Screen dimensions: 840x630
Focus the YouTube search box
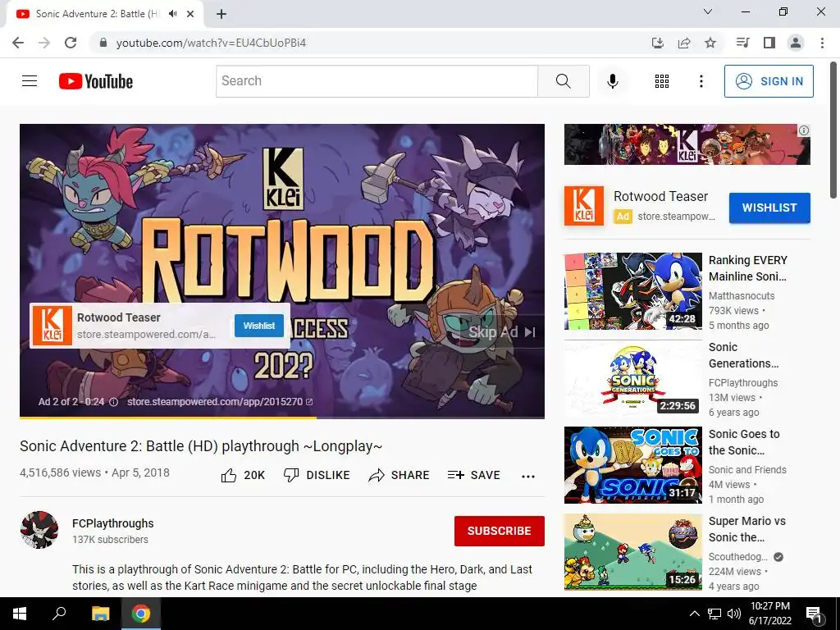click(x=377, y=81)
